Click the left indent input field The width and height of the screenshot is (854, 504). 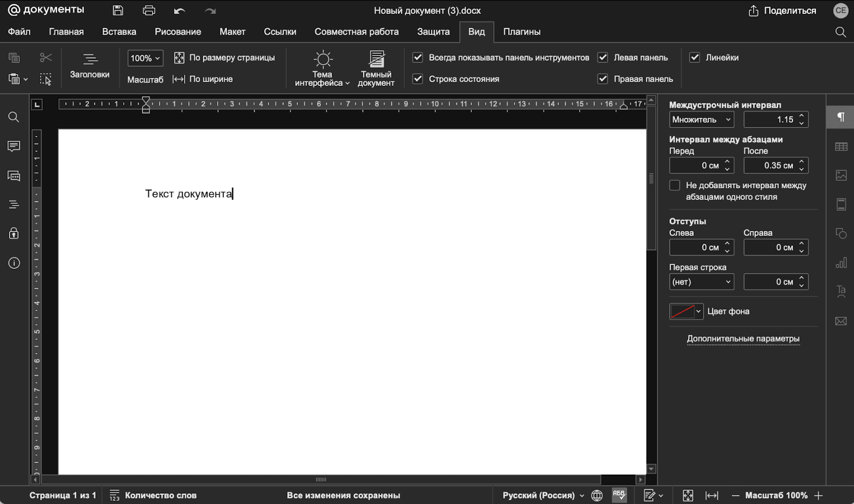click(x=697, y=247)
